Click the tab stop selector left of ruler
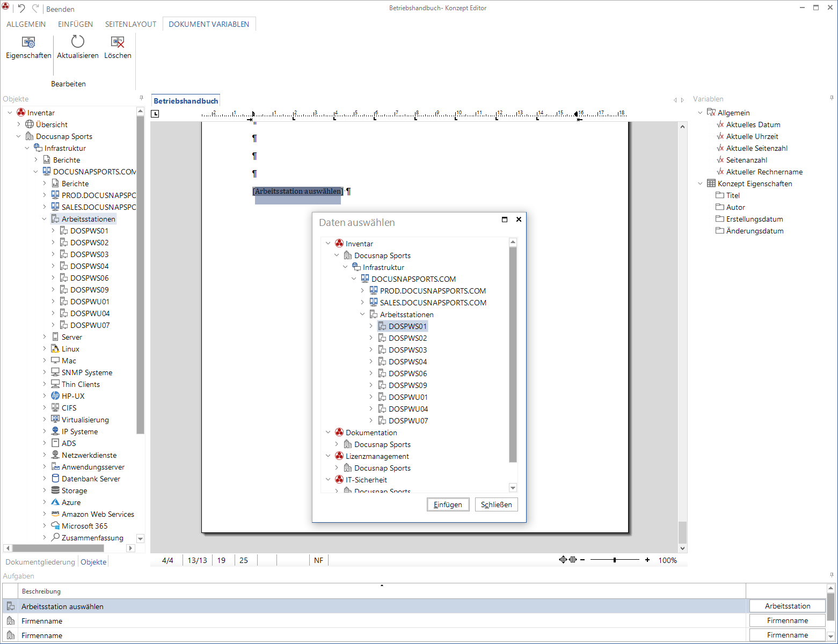The image size is (838, 644). (x=155, y=114)
